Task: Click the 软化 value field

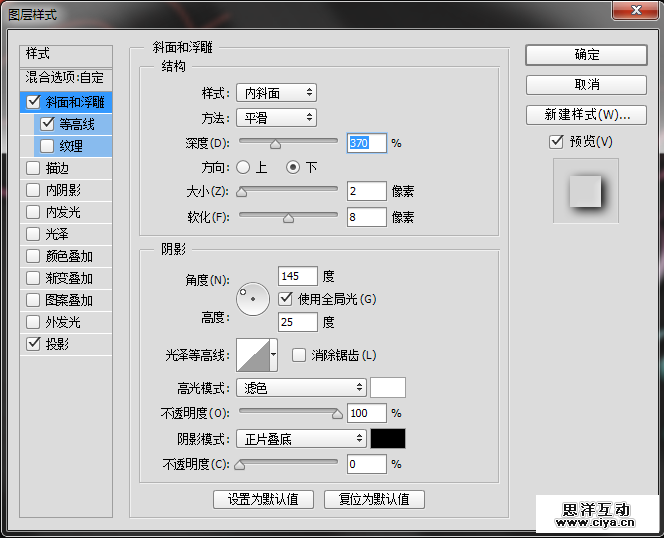Action: click(367, 217)
